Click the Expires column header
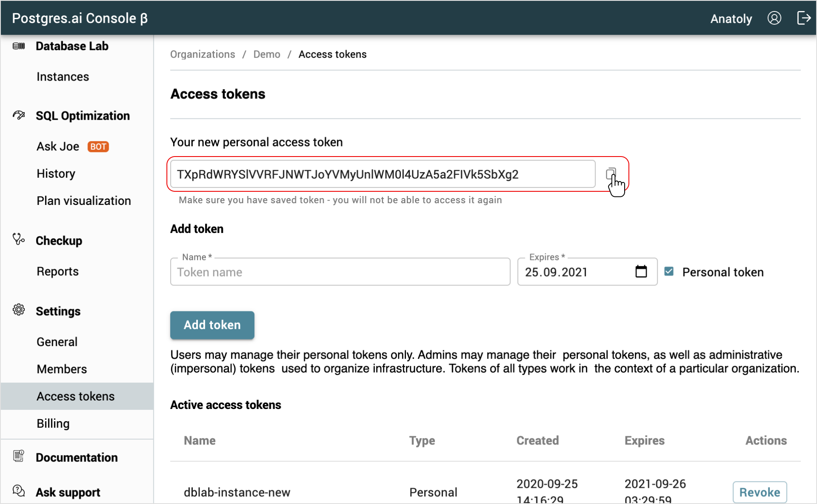817x504 pixels. (645, 440)
